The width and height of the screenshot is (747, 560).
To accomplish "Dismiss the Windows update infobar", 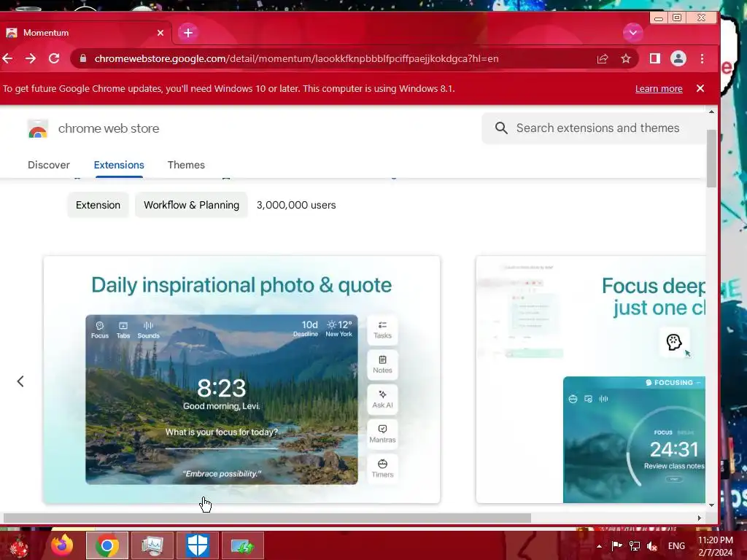I will (700, 88).
